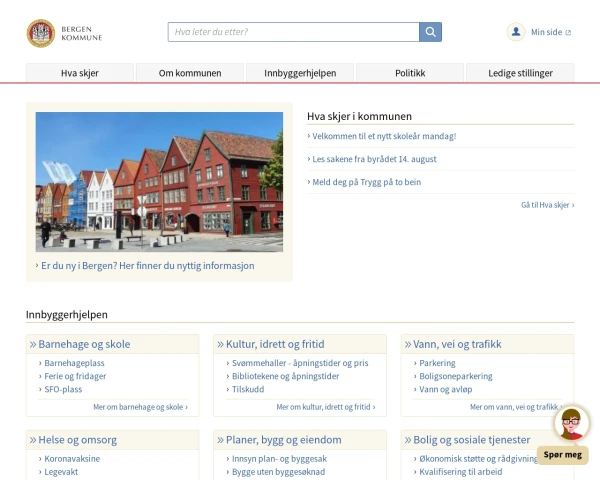Click 'Mer om barnehage og skole'
The image size is (600, 480).
(x=140, y=407)
